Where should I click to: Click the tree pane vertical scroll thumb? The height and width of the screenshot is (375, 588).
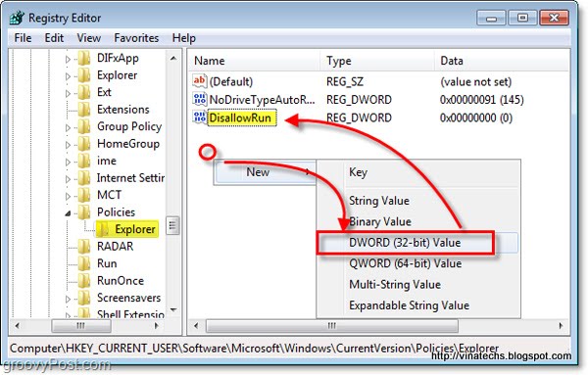click(x=172, y=225)
